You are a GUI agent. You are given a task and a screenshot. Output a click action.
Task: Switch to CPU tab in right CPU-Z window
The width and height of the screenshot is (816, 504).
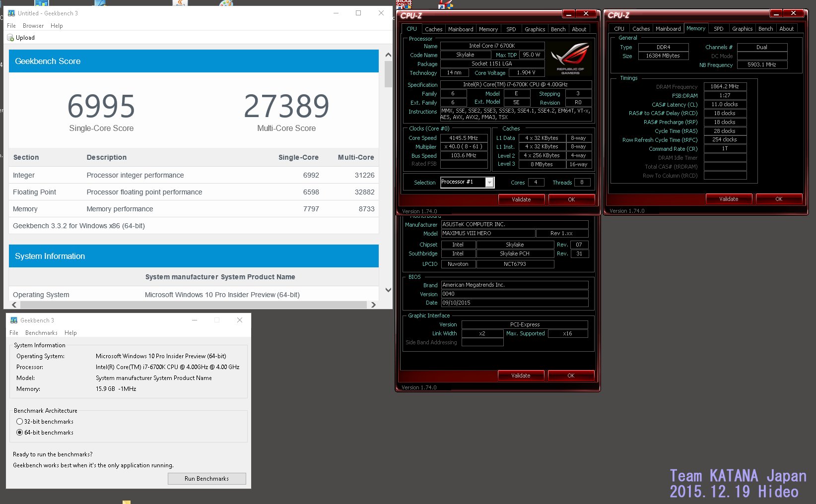[619, 29]
